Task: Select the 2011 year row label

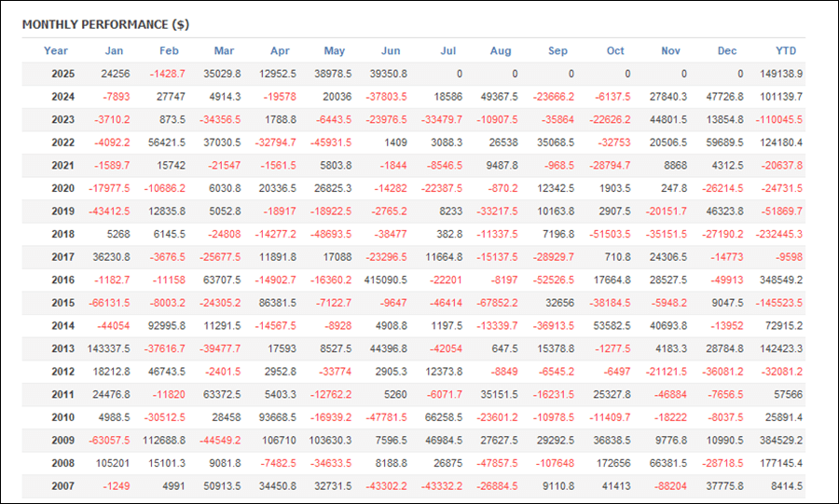Action: click(x=63, y=394)
